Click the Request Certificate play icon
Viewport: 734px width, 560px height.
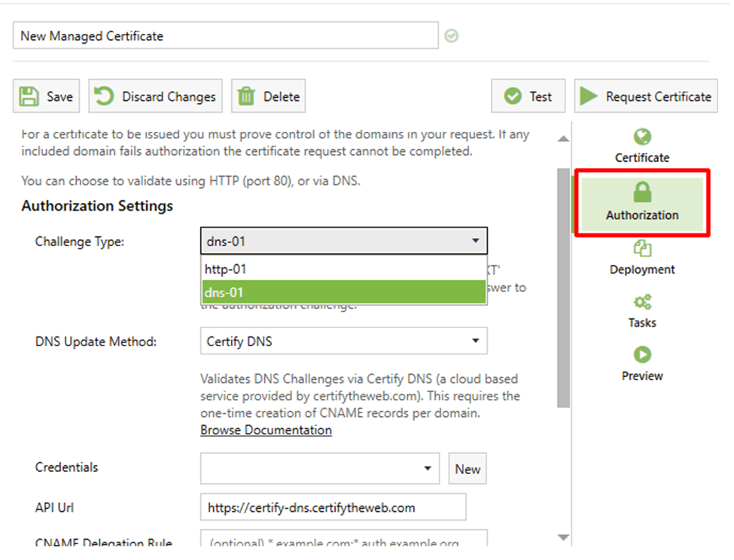pyautogui.click(x=590, y=96)
